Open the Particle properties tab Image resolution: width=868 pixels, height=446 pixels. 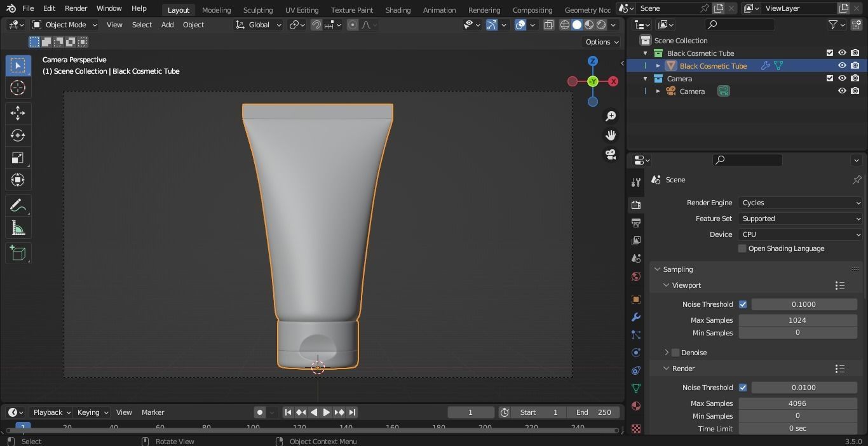pos(636,335)
